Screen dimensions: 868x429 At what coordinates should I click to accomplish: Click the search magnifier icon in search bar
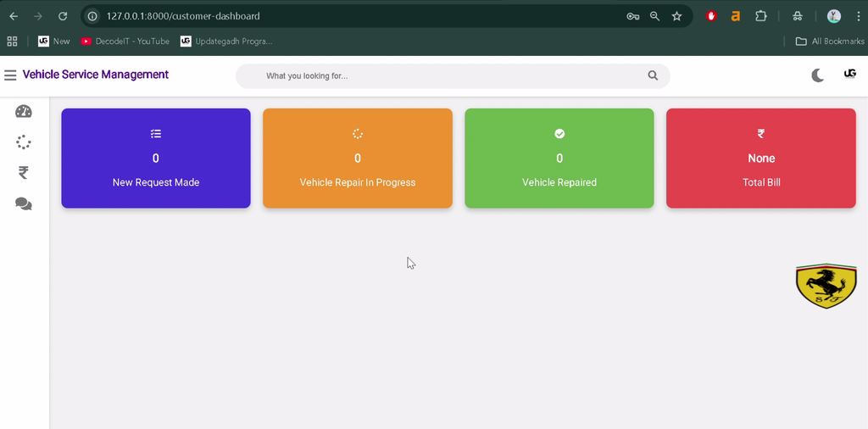[x=653, y=75]
